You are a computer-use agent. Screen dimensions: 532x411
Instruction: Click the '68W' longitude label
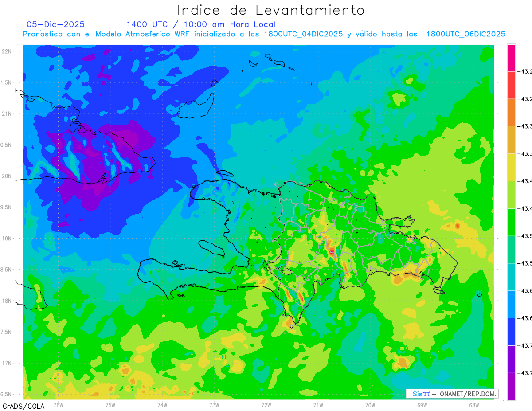(x=474, y=405)
